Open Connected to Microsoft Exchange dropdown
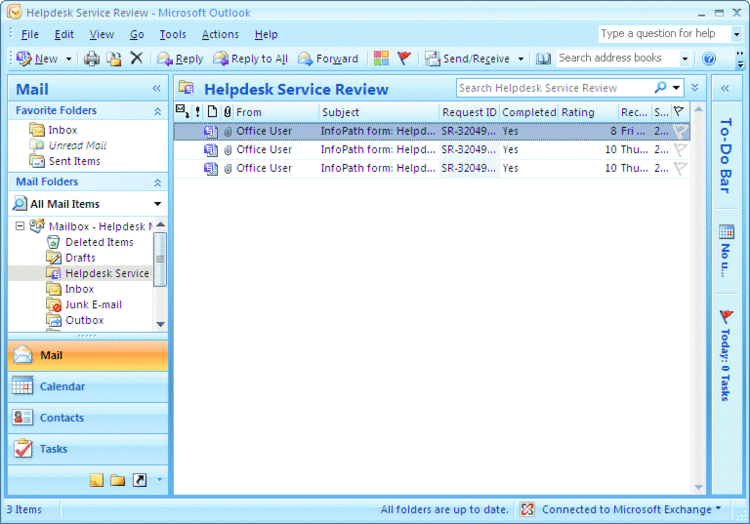The height and width of the screenshot is (524, 750). click(x=718, y=509)
